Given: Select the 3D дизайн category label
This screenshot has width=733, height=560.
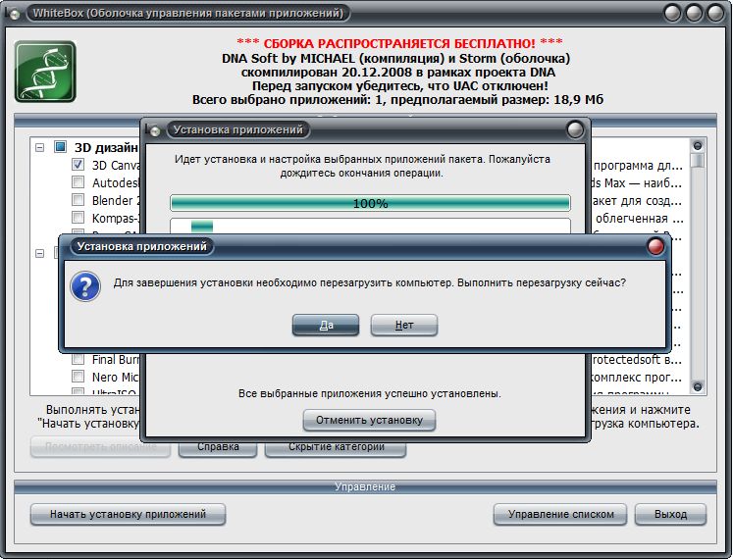Looking at the screenshot, I should tap(107, 147).
